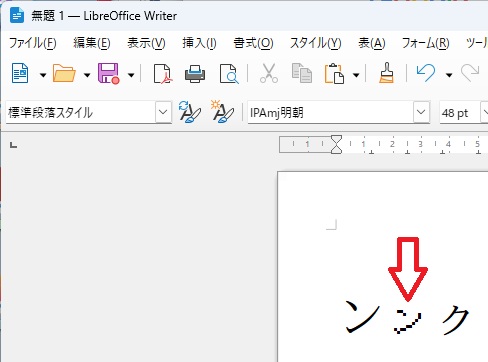
Task: Click the LibreOffice Writer document icon
Action: coord(17,15)
